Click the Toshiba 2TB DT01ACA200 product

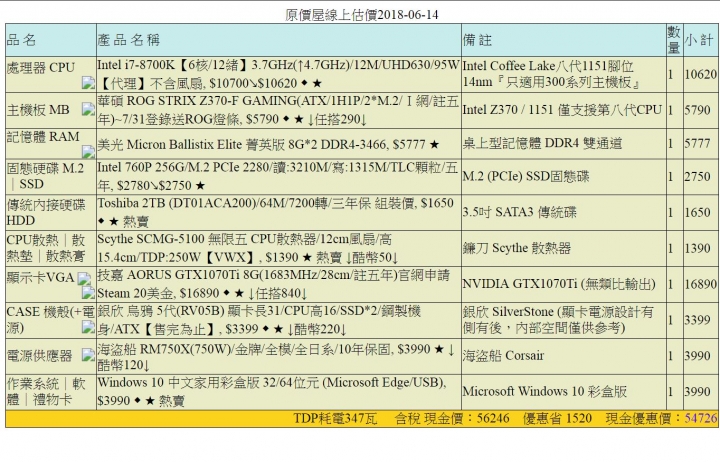tap(276, 212)
